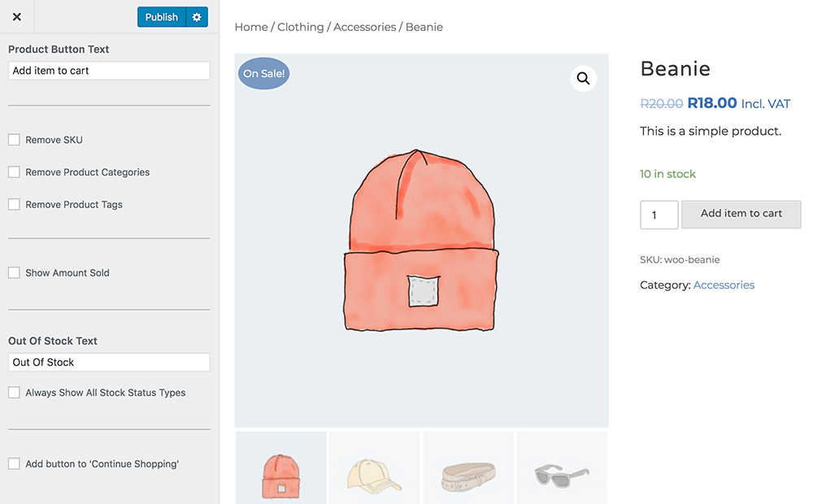Enable Show Amount Sold option

click(14, 273)
